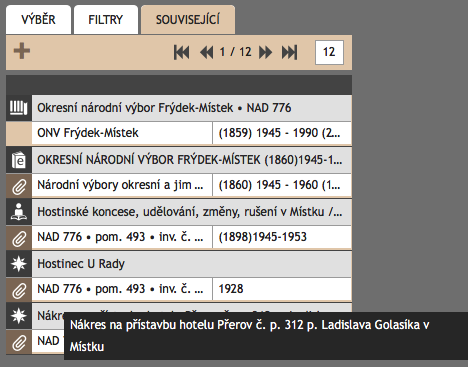This screenshot has width=468, height=367.
Task: Click the page size field showing 12
Action: point(329,52)
